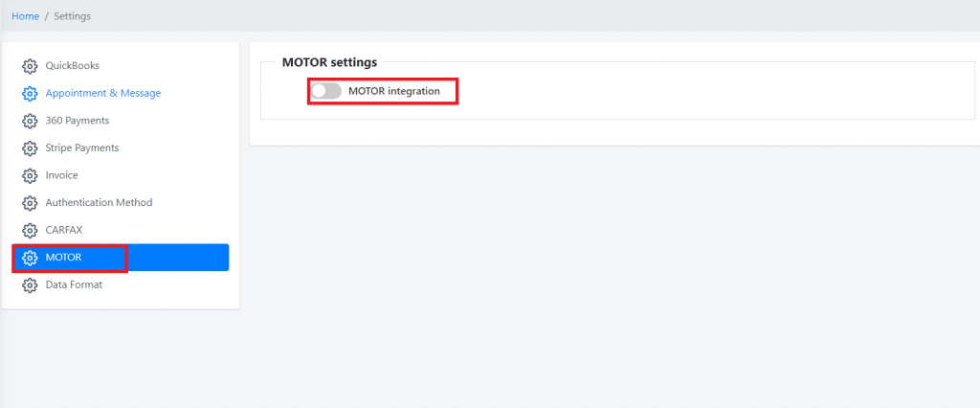980x408 pixels.
Task: Go to Stripe Payments settings
Action: pos(82,148)
